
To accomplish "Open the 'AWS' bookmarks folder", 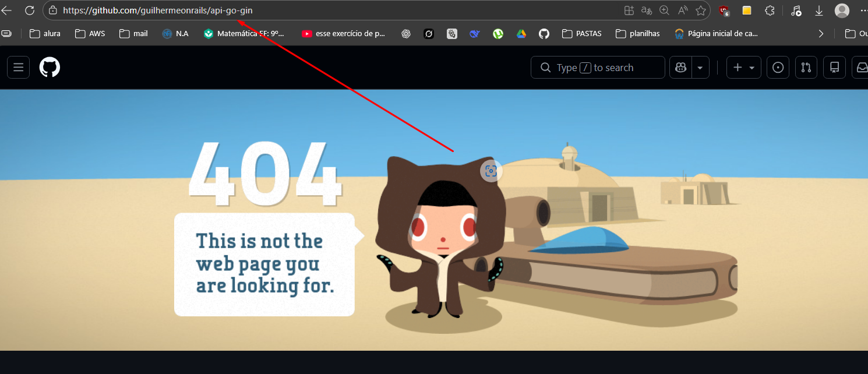I will coord(90,34).
